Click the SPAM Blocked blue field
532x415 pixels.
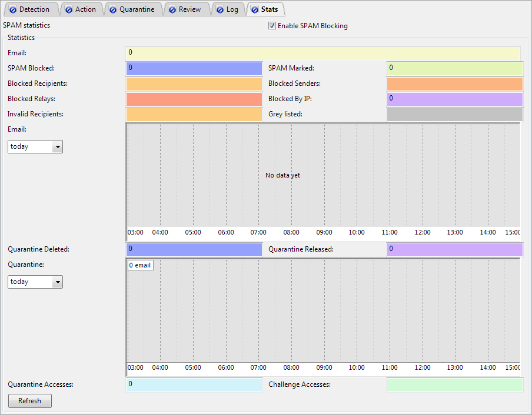coord(194,68)
